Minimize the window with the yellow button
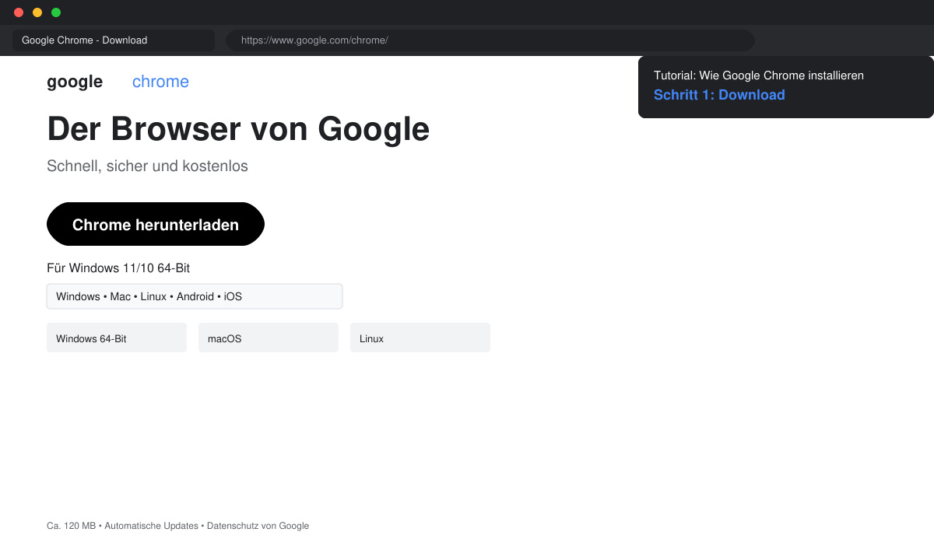 click(37, 12)
